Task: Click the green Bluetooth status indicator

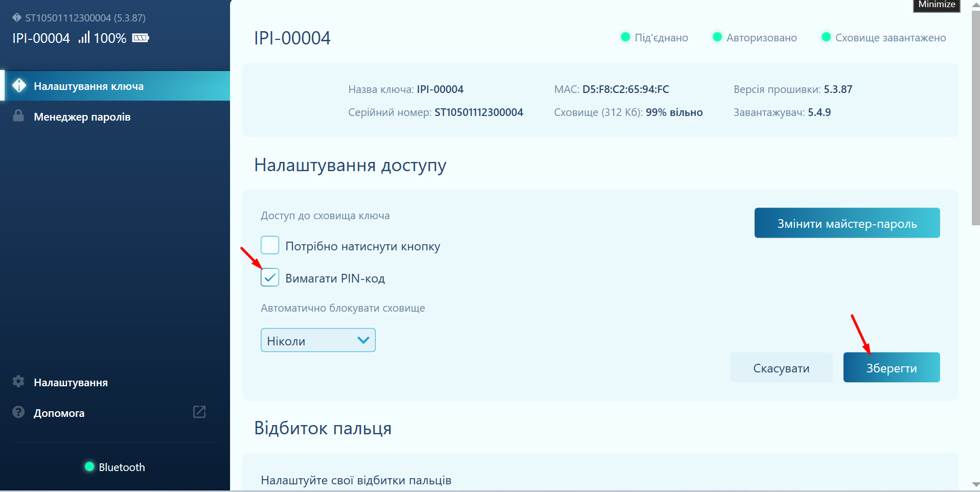Action: coord(89,466)
